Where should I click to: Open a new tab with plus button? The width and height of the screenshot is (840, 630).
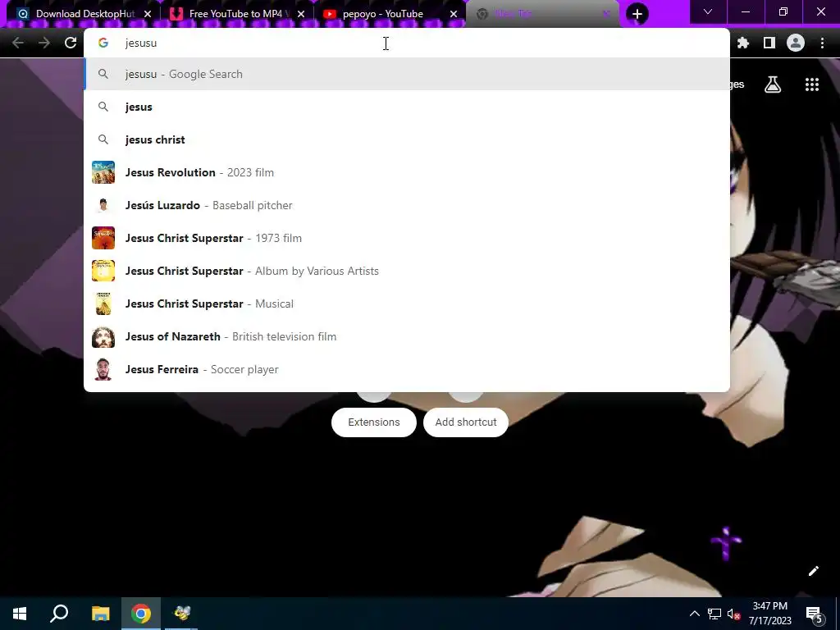pyautogui.click(x=637, y=14)
